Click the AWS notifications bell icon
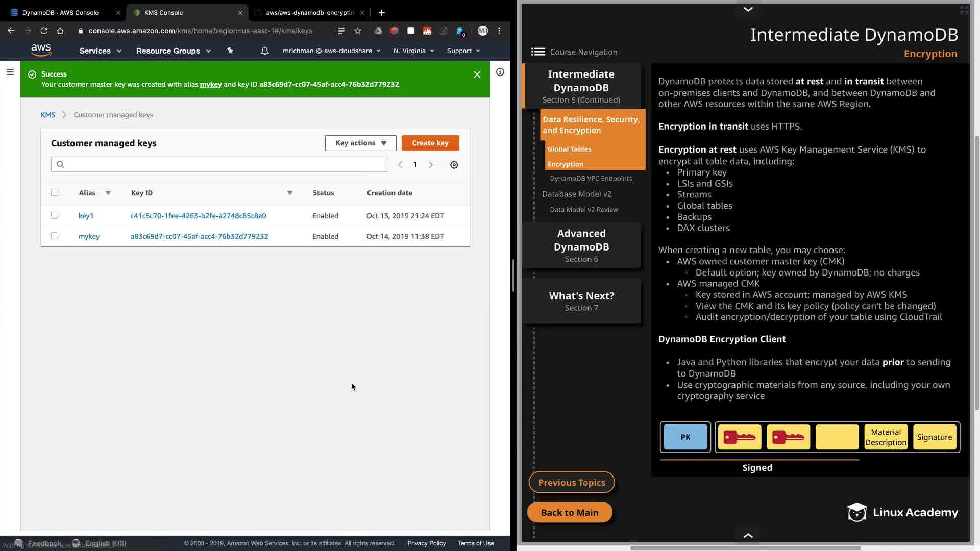Viewport: 980px width, 551px height. coord(264,51)
